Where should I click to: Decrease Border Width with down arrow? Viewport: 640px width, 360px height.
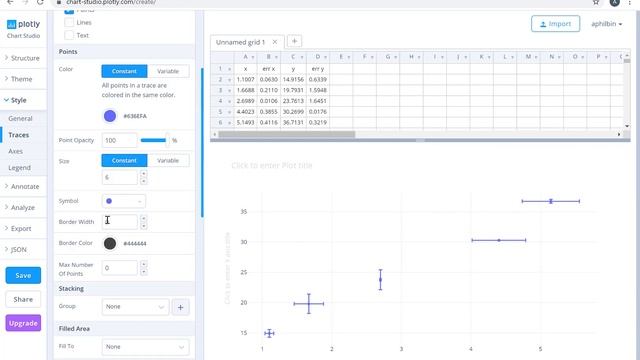(x=144, y=226)
